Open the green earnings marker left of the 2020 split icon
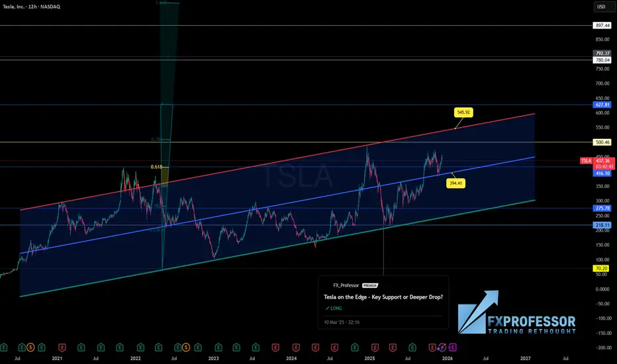This screenshot has height=364, width=617. click(22, 347)
